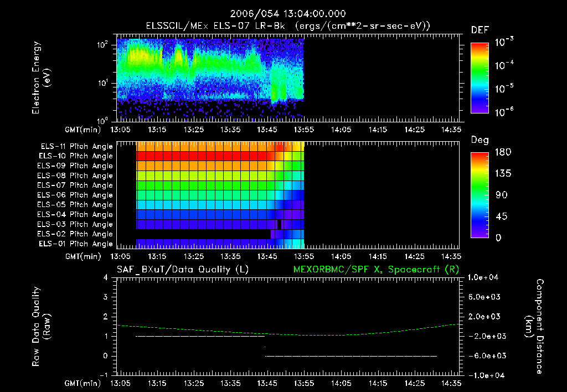Select the ELS-11 Pitch Angle label
567x392 pixels.
coord(76,147)
